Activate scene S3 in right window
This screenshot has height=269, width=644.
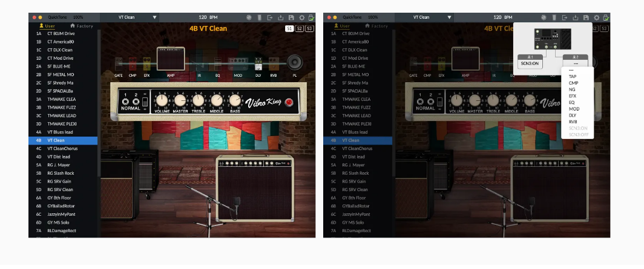pos(604,28)
